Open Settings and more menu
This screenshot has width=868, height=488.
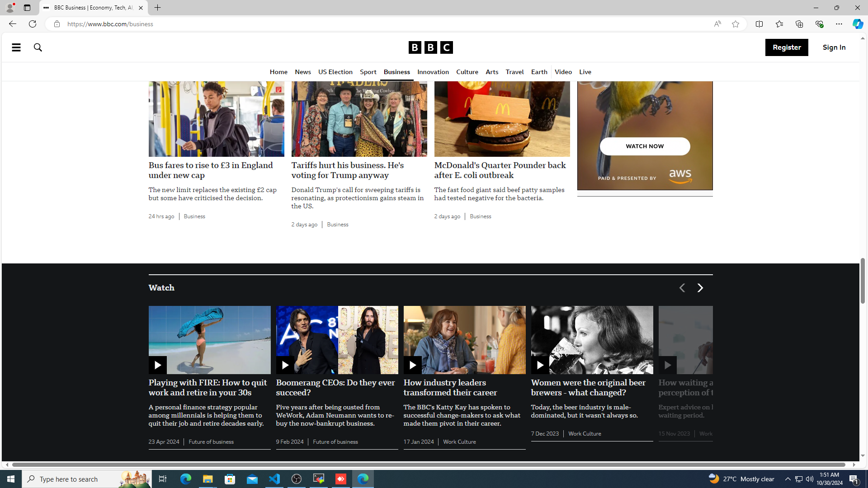pos(839,24)
